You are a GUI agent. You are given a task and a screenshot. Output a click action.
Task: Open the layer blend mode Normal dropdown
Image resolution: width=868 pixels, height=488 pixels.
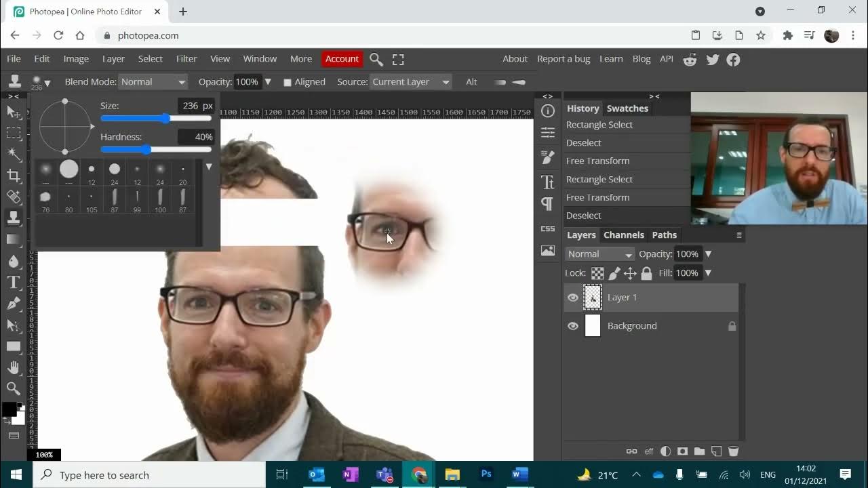(600, 254)
